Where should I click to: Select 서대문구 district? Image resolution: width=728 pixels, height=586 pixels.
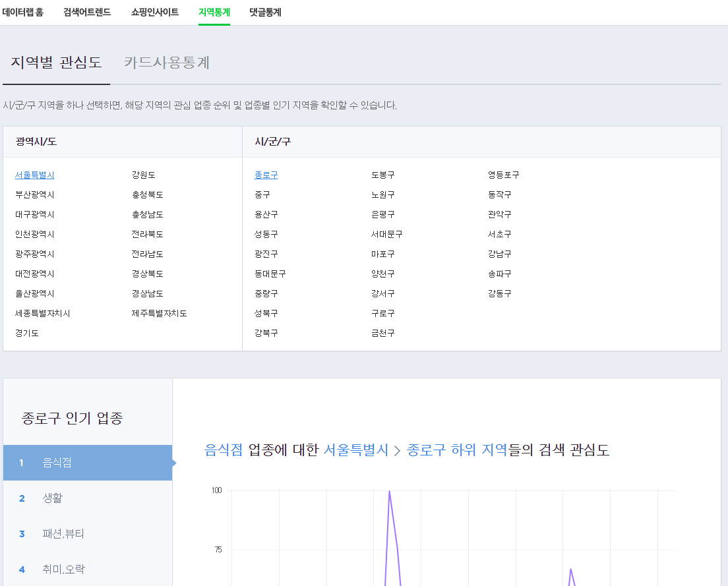coord(386,234)
